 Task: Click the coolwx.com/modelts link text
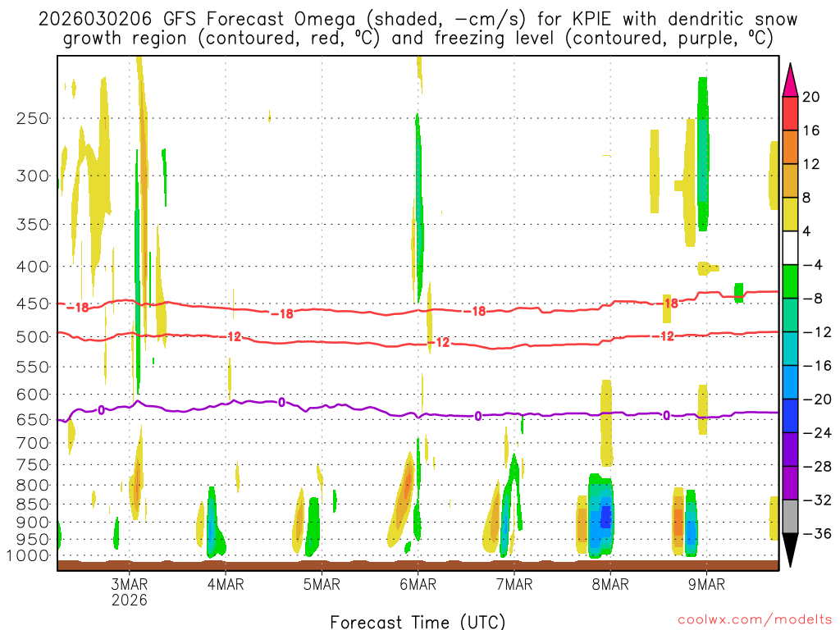point(755,620)
